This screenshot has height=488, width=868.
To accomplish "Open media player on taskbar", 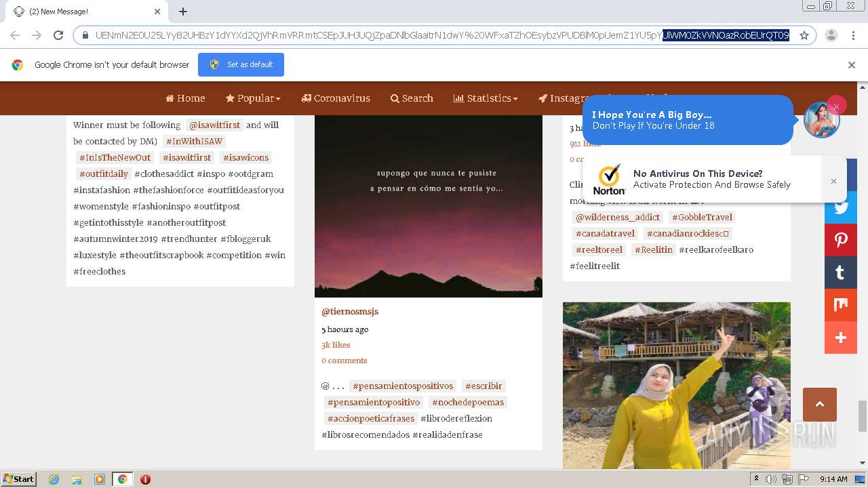I will coord(99,479).
